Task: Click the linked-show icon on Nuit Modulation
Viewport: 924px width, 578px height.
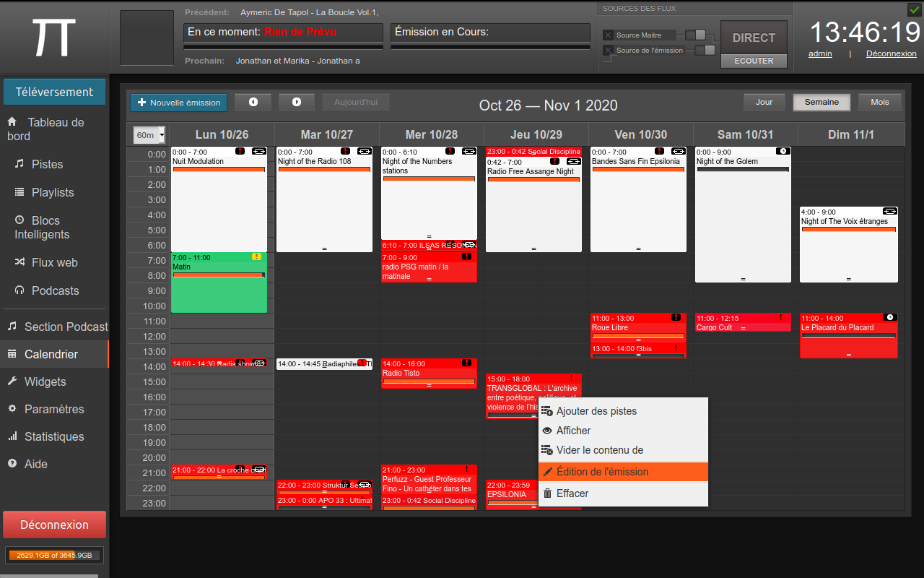Action: pyautogui.click(x=259, y=151)
